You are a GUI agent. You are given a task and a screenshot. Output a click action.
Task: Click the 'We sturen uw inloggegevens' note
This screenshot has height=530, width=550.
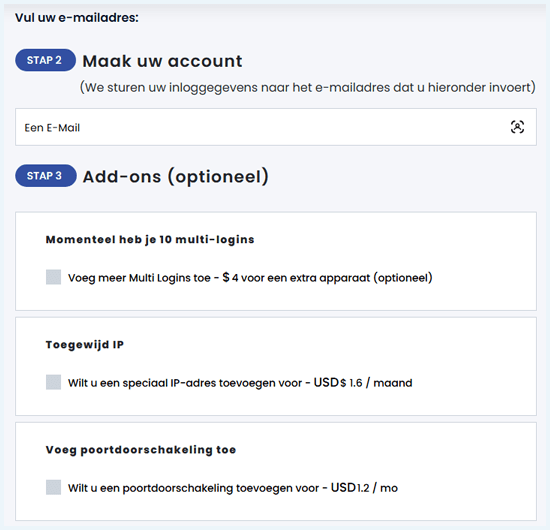click(308, 87)
